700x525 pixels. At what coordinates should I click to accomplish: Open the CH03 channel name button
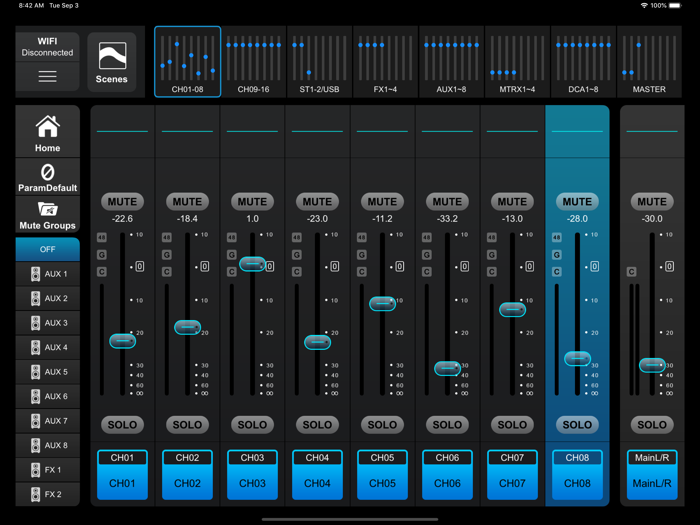[x=252, y=475]
